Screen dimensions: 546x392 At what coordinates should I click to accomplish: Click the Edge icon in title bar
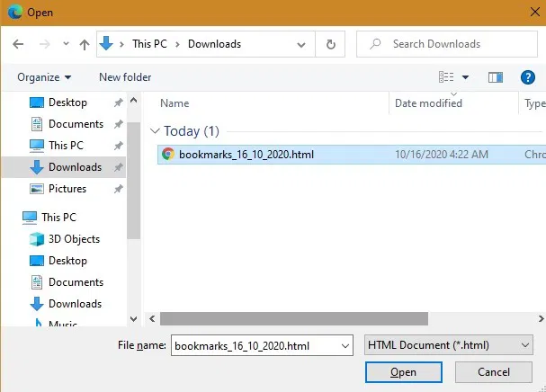tap(14, 13)
